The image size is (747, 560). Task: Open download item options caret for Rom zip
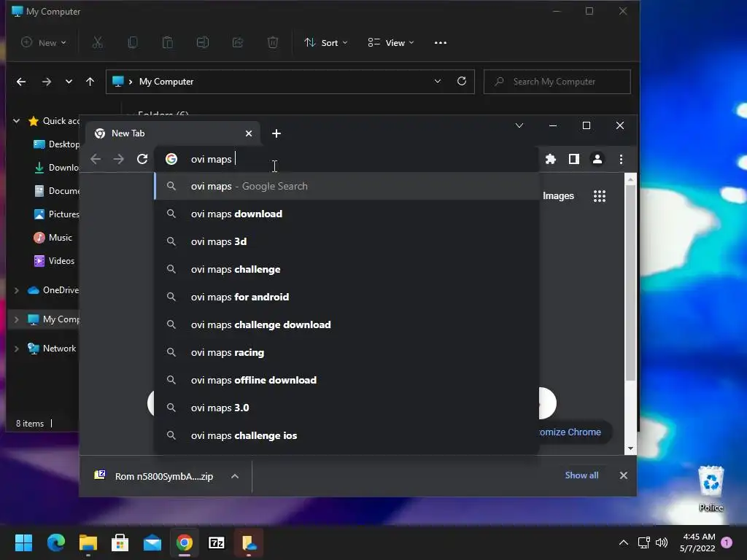coord(235,475)
